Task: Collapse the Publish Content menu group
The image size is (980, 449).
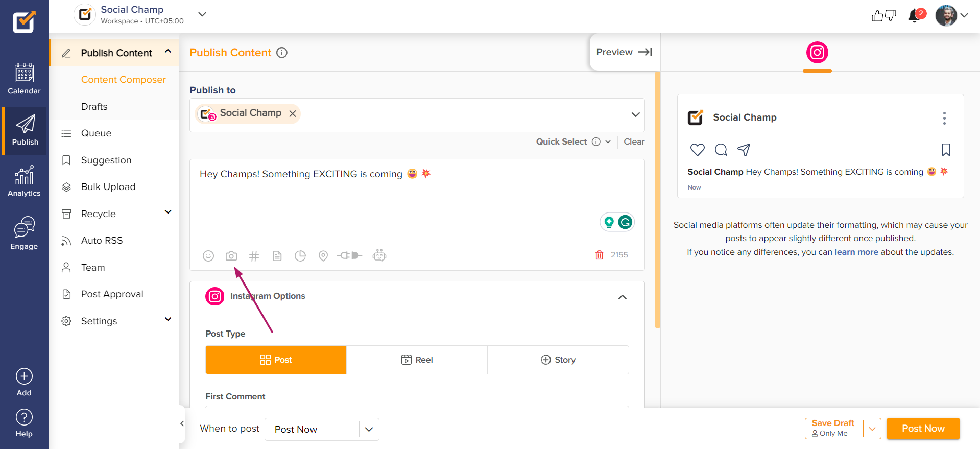Action: pyautogui.click(x=168, y=51)
